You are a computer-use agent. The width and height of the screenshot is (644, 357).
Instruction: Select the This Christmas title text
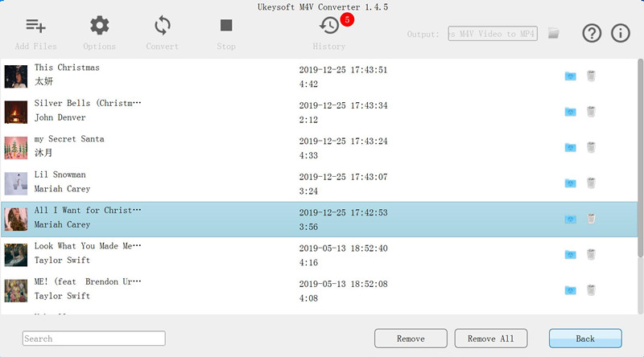point(67,68)
